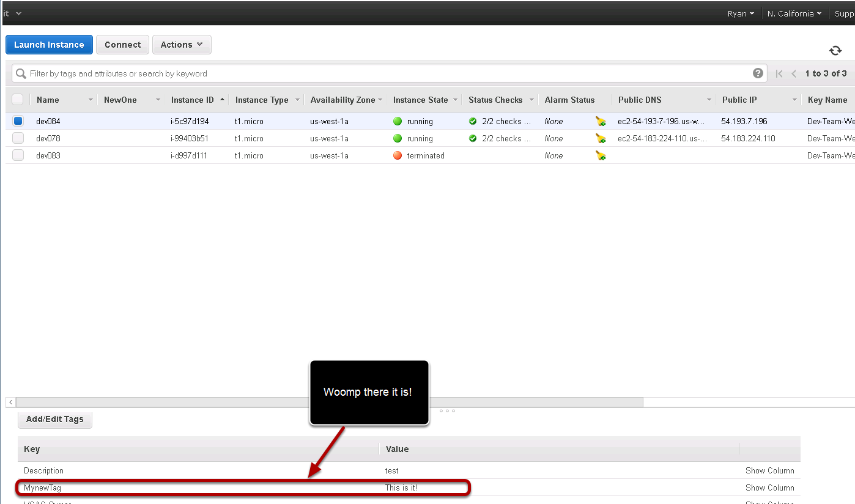
Task: Click the Connect button
Action: pos(122,45)
